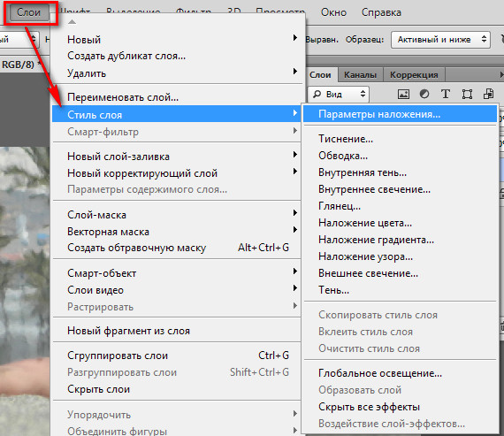Choose Наложение цвета… layer style
Viewport: 504px width, 436px height.
pyautogui.click(x=401, y=223)
